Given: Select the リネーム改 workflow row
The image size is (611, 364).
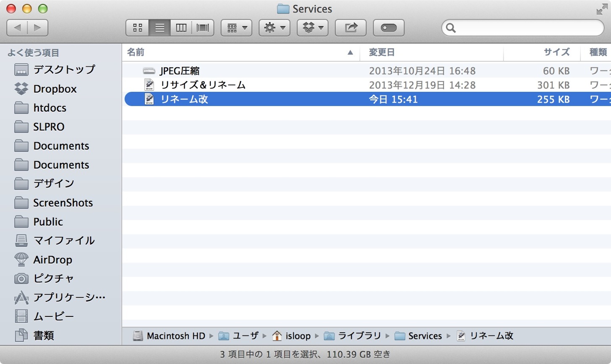Looking at the screenshot, I should pyautogui.click(x=367, y=99).
